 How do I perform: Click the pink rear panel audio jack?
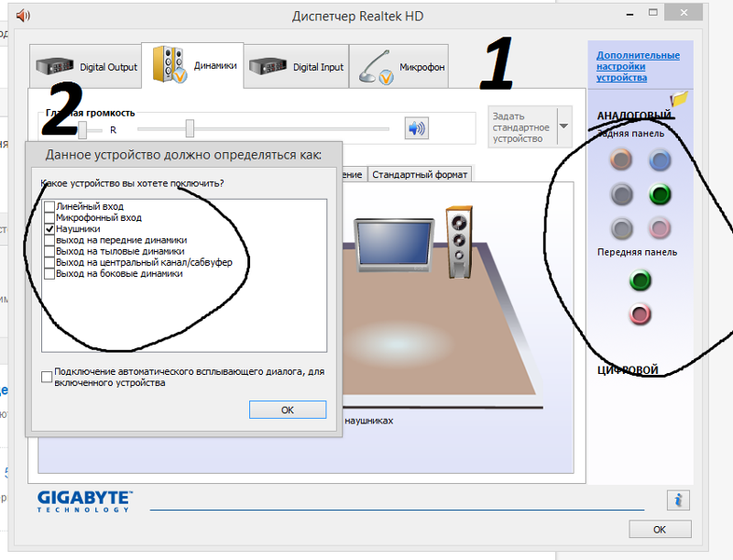coord(660,228)
